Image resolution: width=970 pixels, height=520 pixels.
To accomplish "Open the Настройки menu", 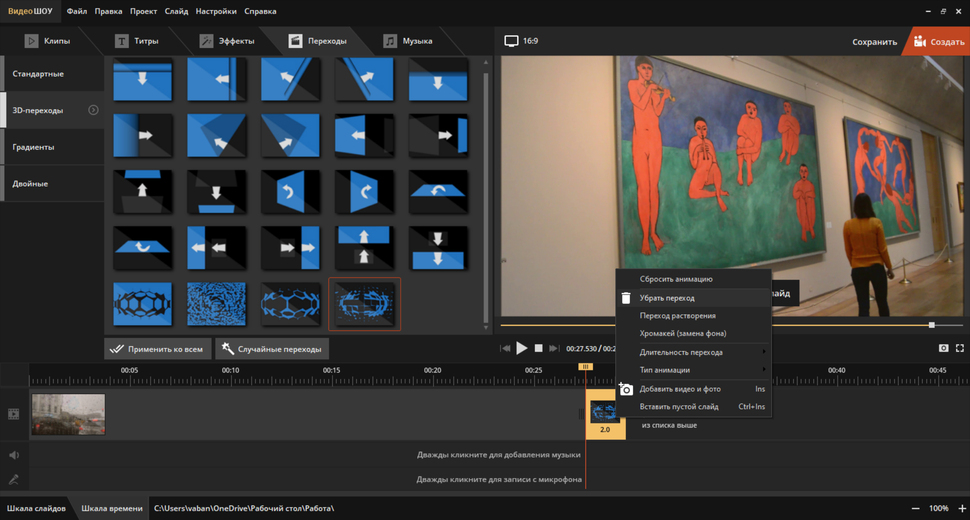I will tap(216, 11).
